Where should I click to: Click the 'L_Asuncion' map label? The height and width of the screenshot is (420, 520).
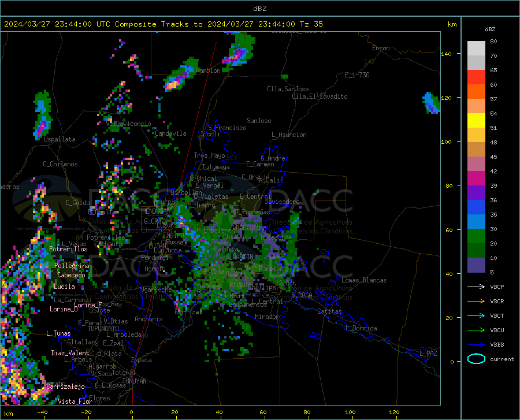pos(289,135)
